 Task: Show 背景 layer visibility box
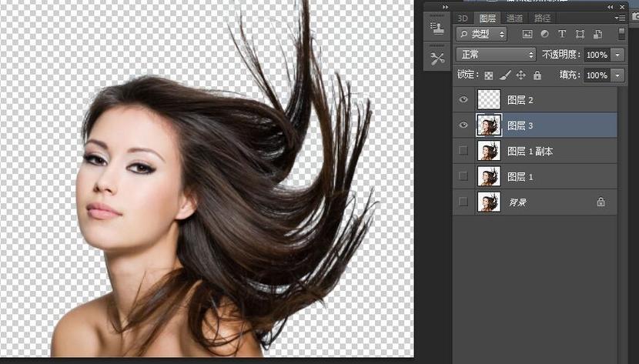[x=463, y=202]
